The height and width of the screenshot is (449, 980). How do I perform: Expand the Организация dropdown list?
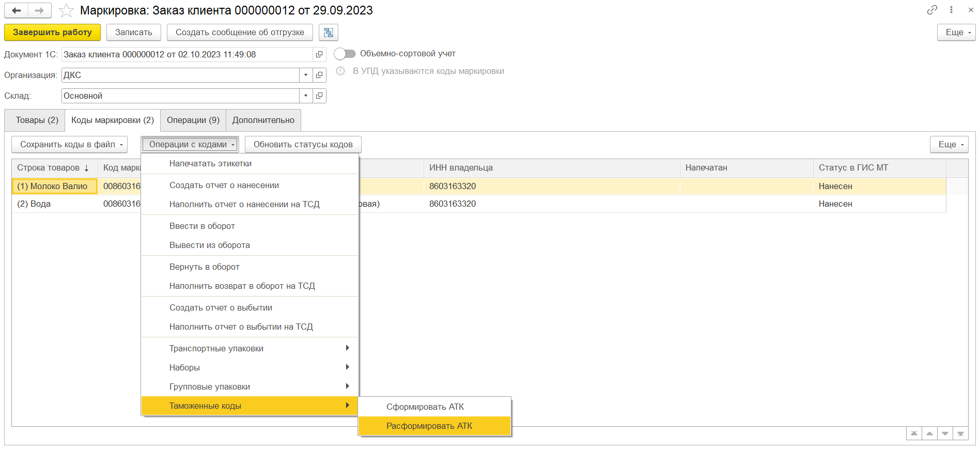point(306,75)
